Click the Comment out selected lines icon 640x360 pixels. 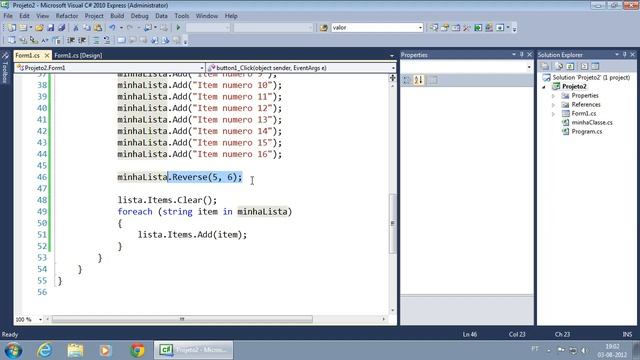(96, 40)
